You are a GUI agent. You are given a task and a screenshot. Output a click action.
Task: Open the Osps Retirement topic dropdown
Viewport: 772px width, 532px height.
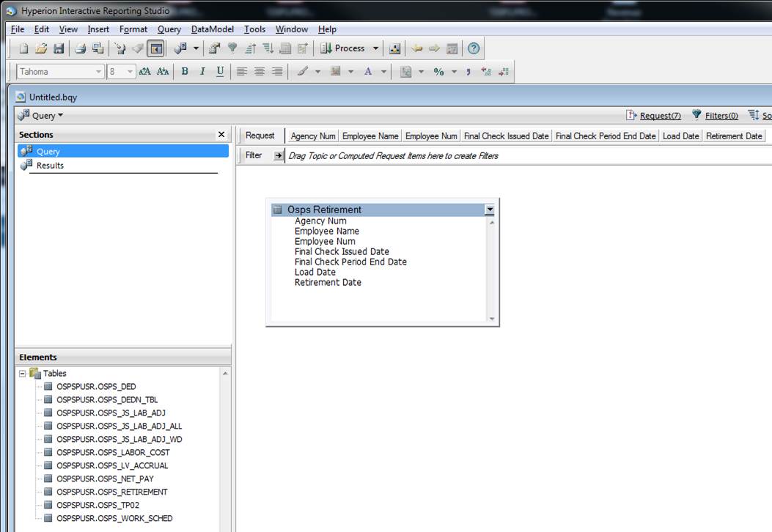[x=490, y=210]
